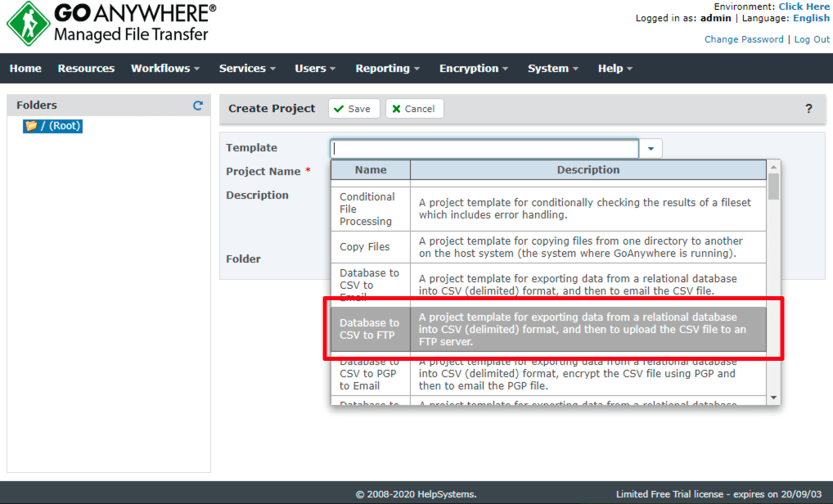Select the / (Root) folder

pos(52,126)
